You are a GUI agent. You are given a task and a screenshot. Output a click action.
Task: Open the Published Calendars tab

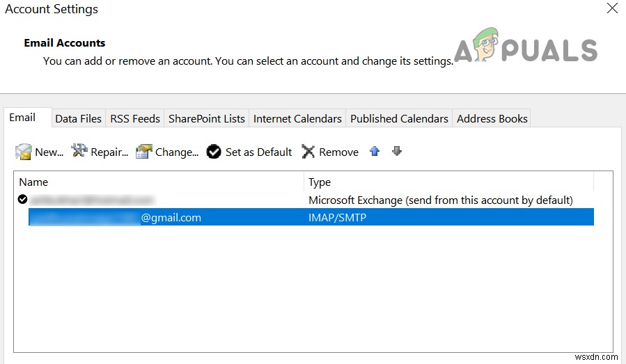(x=399, y=118)
